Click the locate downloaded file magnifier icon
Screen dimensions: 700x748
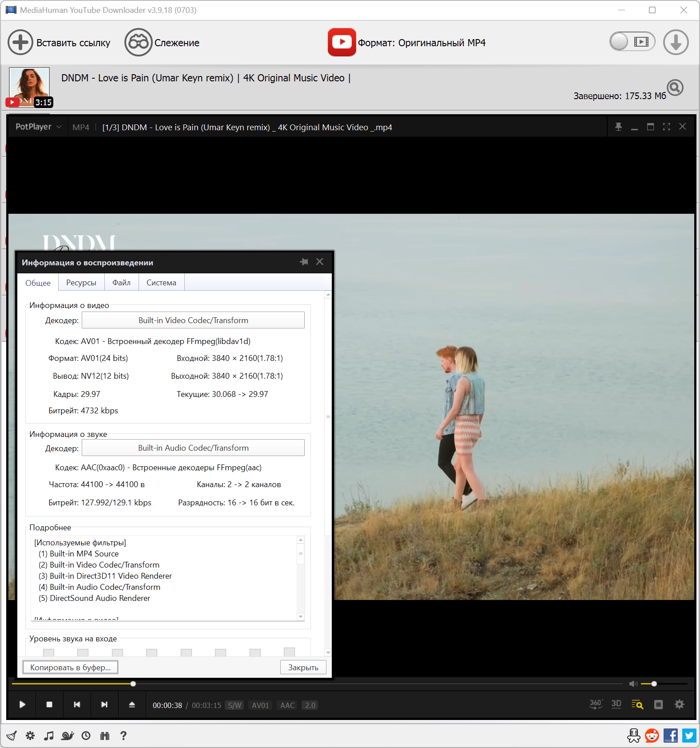pyautogui.click(x=675, y=88)
